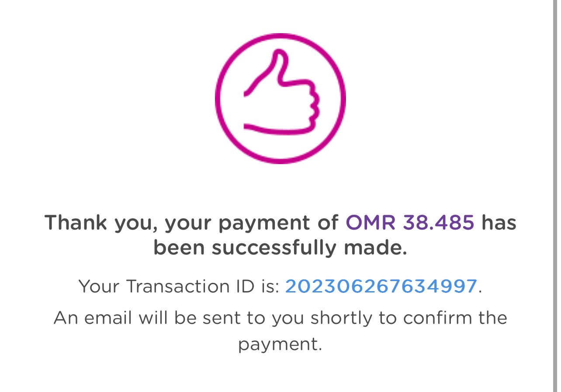Click the "Your Transaction ID is:" label

pyautogui.click(x=179, y=286)
